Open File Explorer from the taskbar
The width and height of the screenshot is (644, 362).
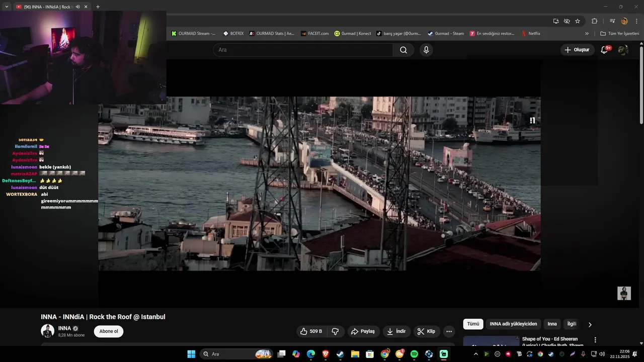(x=355, y=354)
